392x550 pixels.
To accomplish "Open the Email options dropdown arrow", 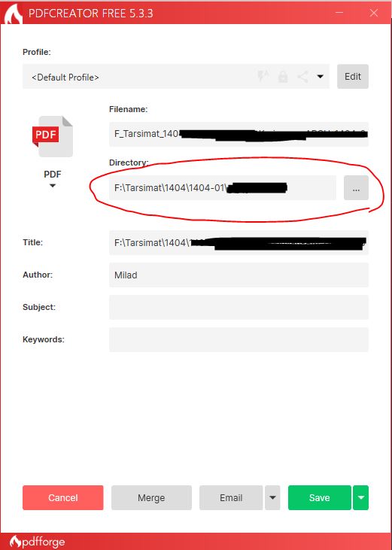I will point(273,498).
